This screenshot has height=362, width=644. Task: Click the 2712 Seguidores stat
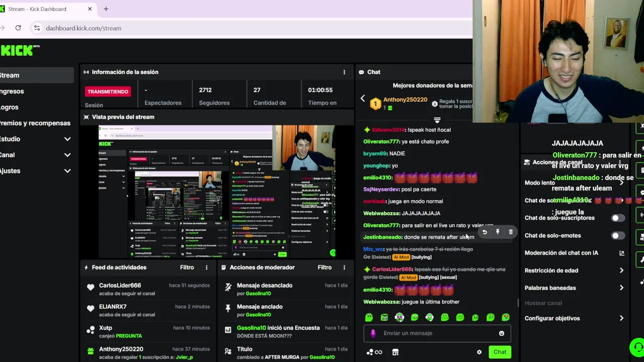pos(214,96)
